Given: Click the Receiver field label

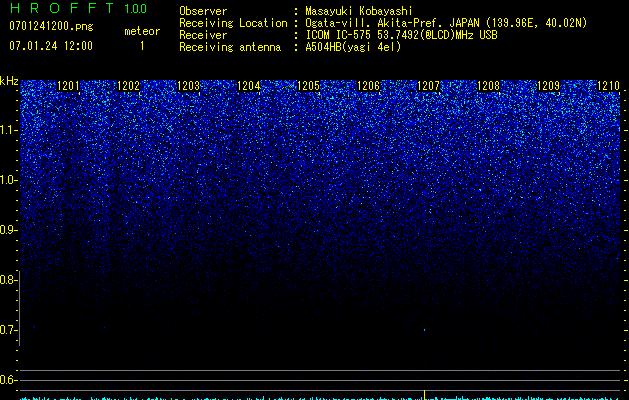Looking at the screenshot, I should pyautogui.click(x=203, y=35).
